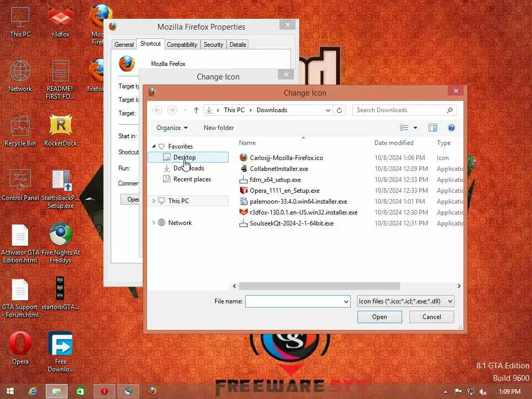The width and height of the screenshot is (532, 399).
Task: Click This PC in the address breadcrumb
Action: click(234, 110)
